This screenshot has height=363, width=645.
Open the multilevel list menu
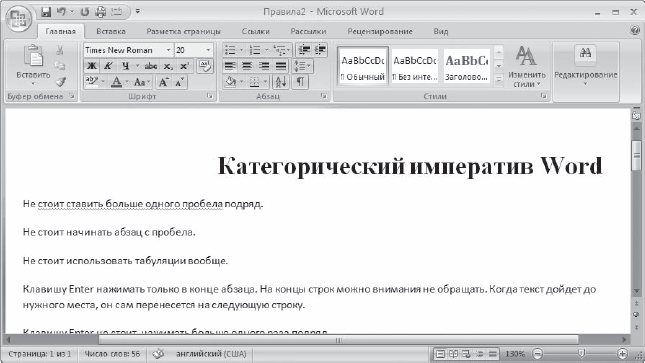pos(282,50)
